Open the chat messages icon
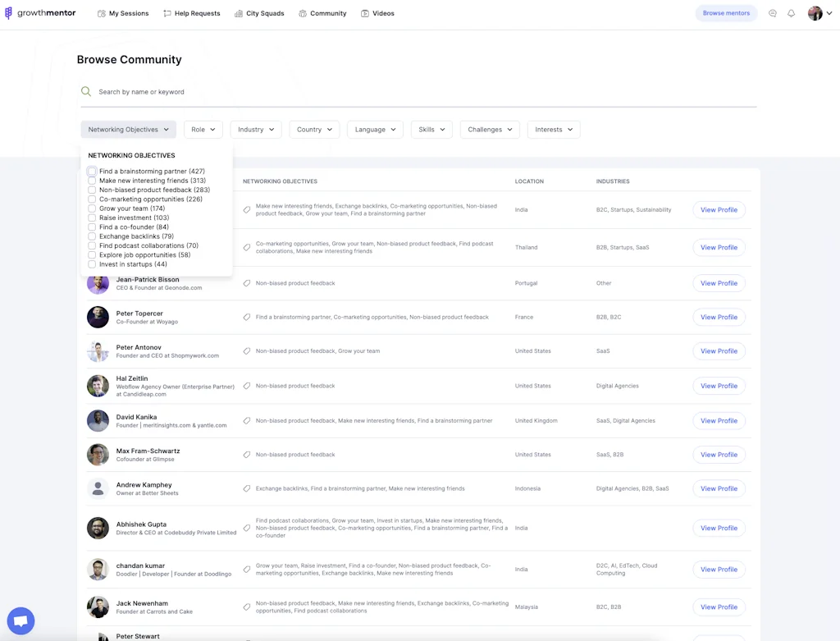The image size is (840, 641). pyautogui.click(x=772, y=13)
